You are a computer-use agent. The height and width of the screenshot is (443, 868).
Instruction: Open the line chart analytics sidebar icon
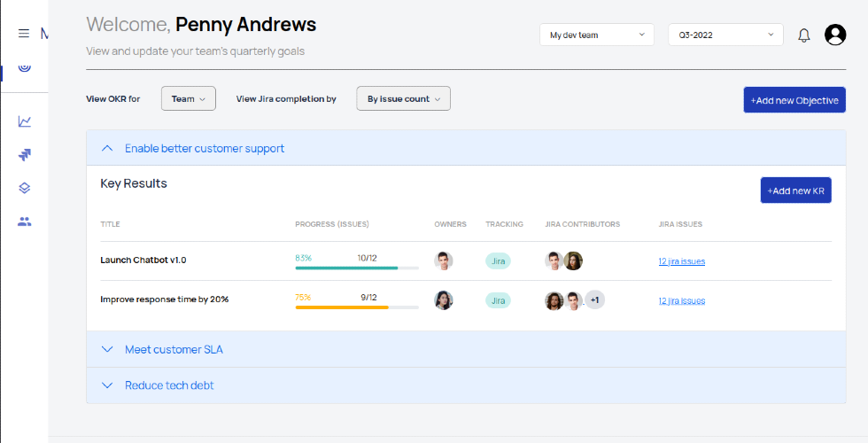point(25,121)
